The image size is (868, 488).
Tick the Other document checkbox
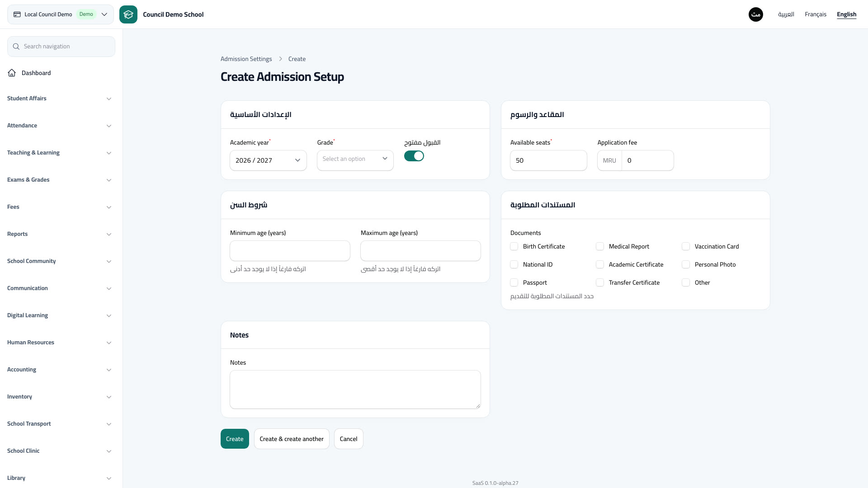(x=686, y=282)
